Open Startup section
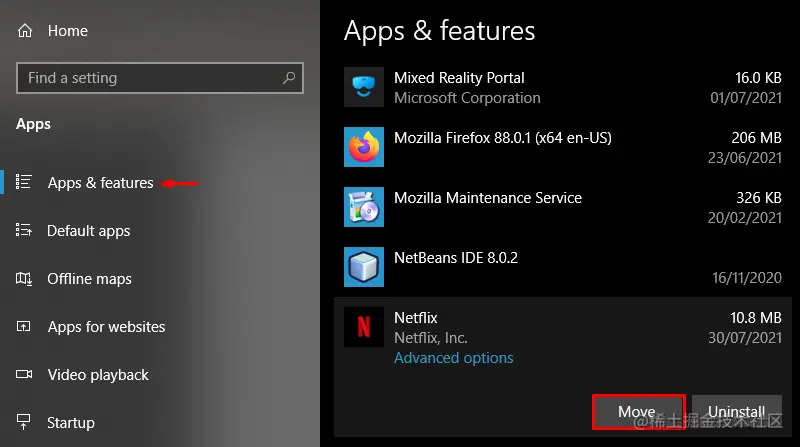Screen dimensions: 800x447 [71, 423]
